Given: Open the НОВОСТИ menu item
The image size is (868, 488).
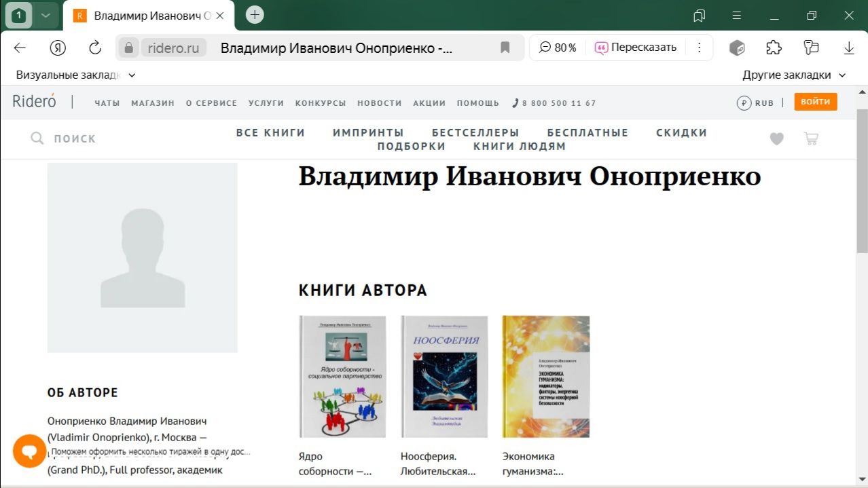Looking at the screenshot, I should (380, 103).
